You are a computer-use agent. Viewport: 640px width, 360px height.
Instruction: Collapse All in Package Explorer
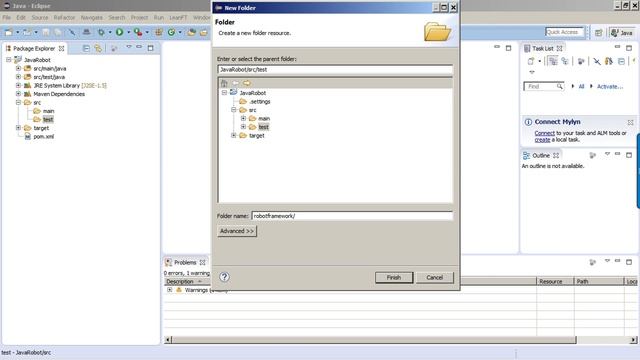point(86,48)
